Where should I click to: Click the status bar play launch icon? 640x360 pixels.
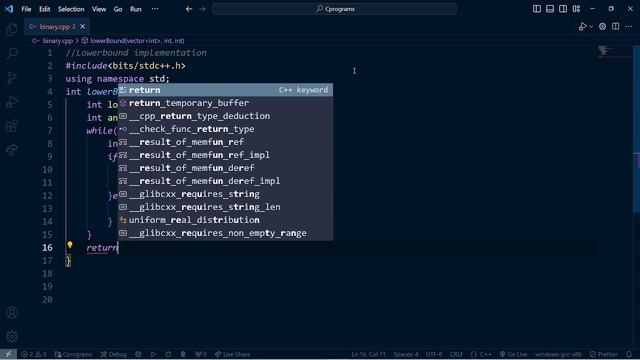[x=153, y=354]
